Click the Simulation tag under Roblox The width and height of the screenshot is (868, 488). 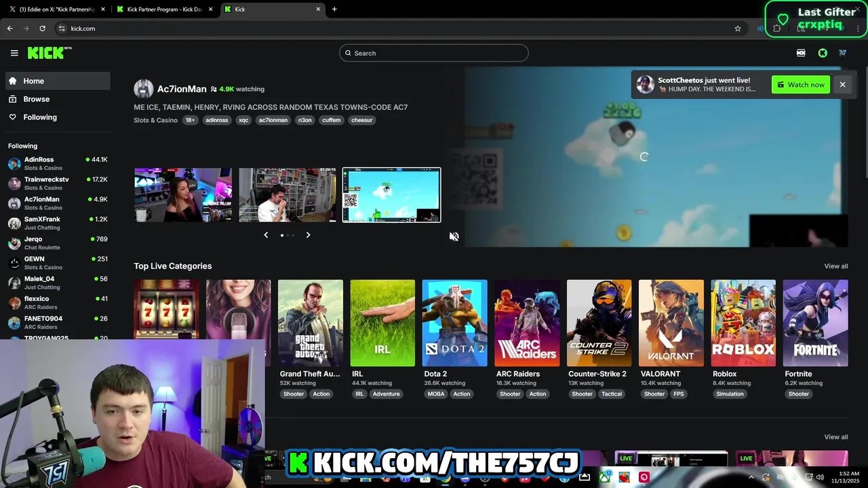pyautogui.click(x=730, y=394)
